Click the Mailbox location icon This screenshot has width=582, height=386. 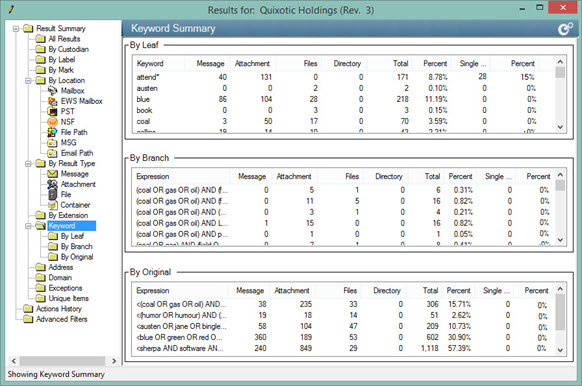tap(52, 91)
